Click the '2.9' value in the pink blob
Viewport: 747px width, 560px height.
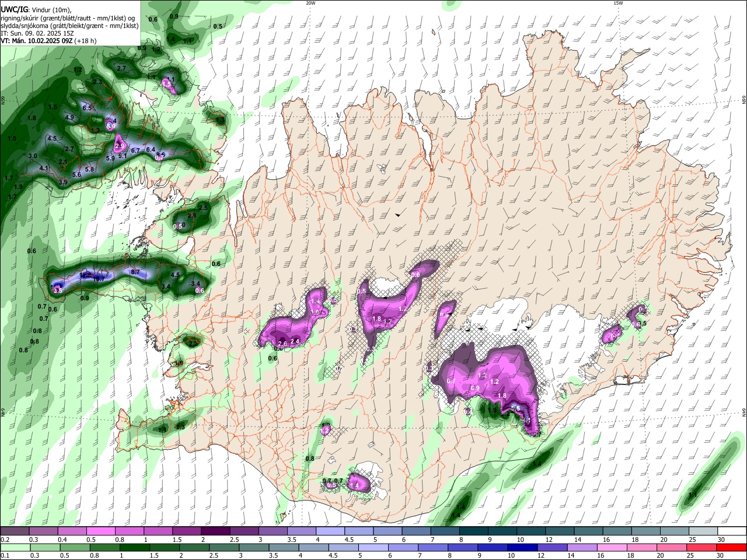(x=120, y=145)
